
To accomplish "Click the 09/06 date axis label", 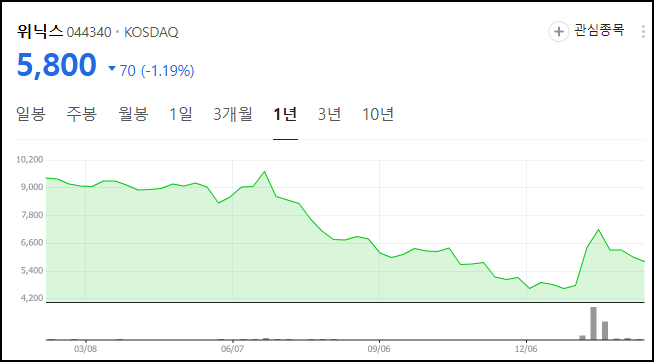I will coord(379,349).
